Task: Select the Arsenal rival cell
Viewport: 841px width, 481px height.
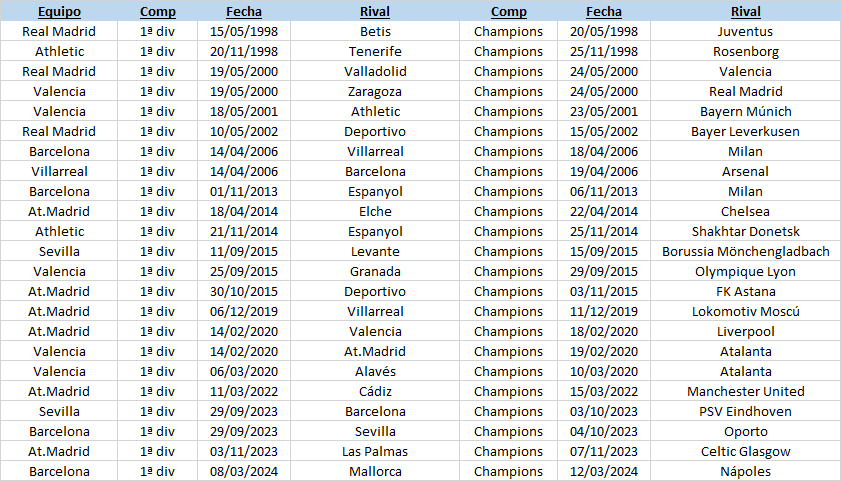Action: tap(745, 171)
